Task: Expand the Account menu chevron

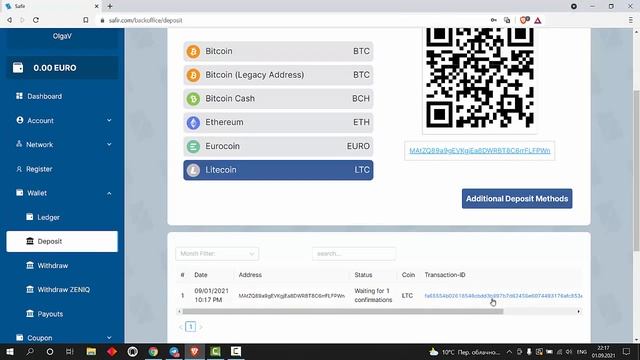Action: 109,120
